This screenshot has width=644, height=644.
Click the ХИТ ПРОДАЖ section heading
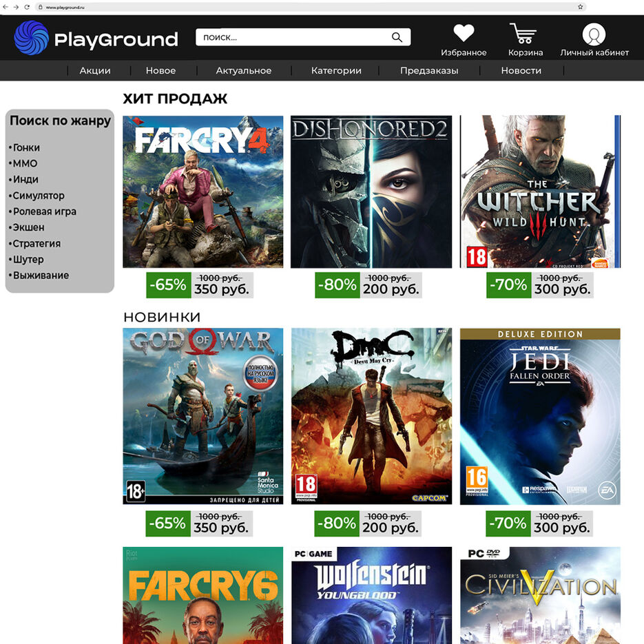175,98
